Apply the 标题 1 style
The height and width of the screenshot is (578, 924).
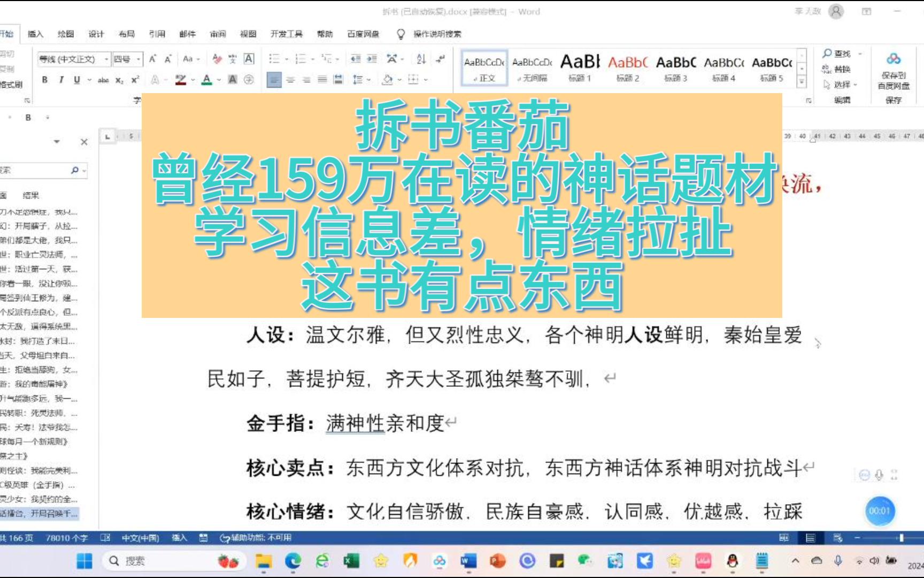(580, 68)
